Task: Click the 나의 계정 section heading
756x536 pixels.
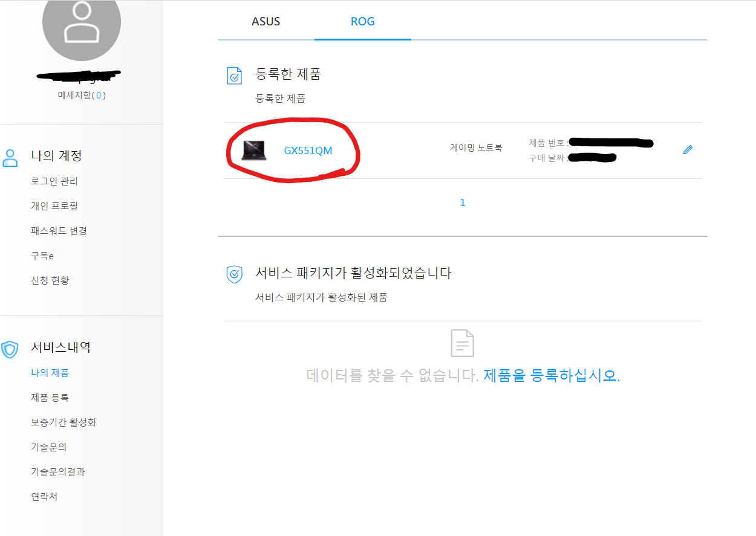Action: click(56, 156)
